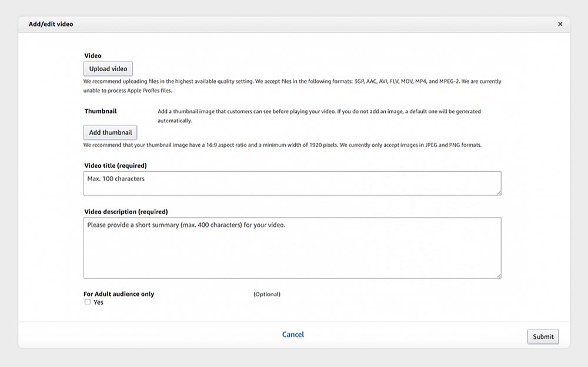Select the Video section heading

coord(93,56)
